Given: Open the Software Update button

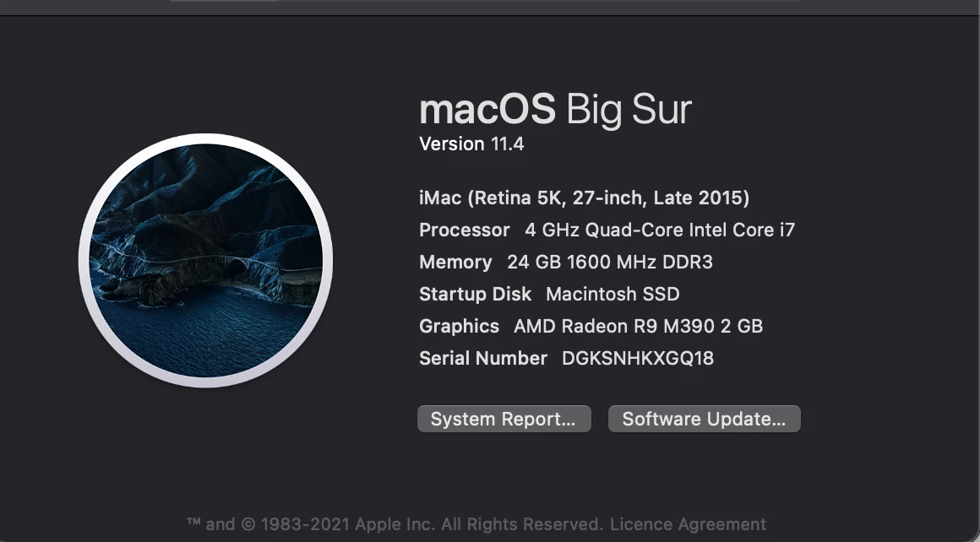Looking at the screenshot, I should (x=705, y=419).
